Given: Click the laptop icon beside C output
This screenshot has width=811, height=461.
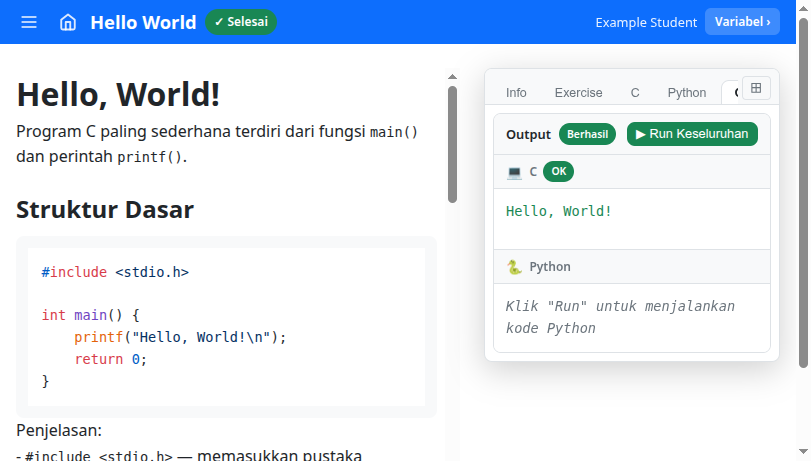Looking at the screenshot, I should [514, 172].
